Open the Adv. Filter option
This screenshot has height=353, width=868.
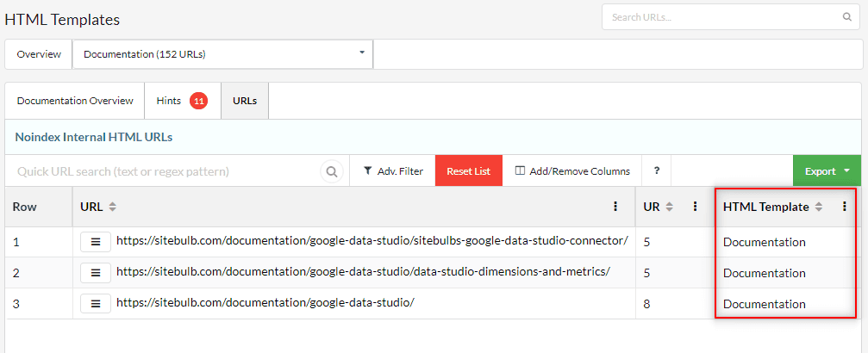click(x=393, y=171)
